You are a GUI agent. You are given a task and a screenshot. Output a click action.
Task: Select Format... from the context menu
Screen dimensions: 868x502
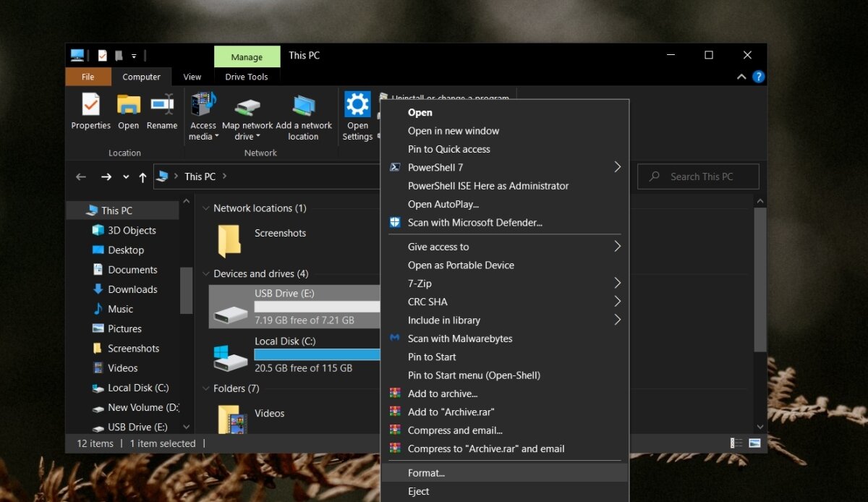point(426,472)
